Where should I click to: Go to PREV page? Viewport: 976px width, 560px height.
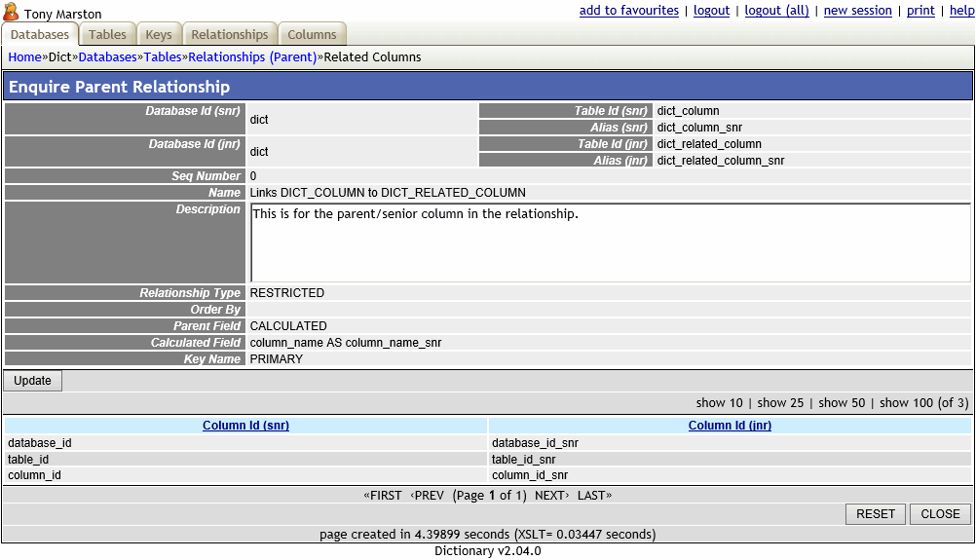pos(427,496)
